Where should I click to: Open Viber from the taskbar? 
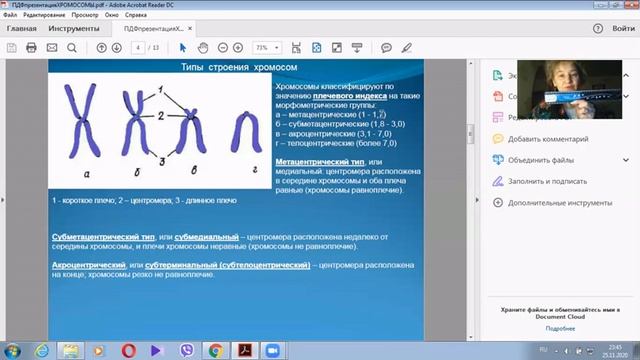coord(187,351)
